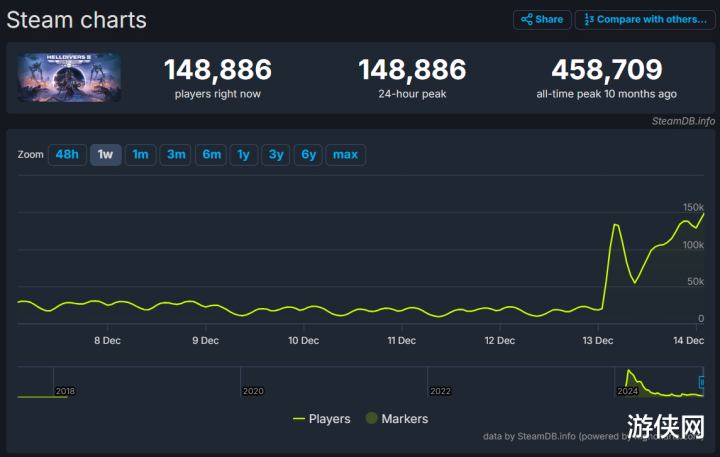Switch chart zoom to 1m
The image size is (720, 457).
141,155
